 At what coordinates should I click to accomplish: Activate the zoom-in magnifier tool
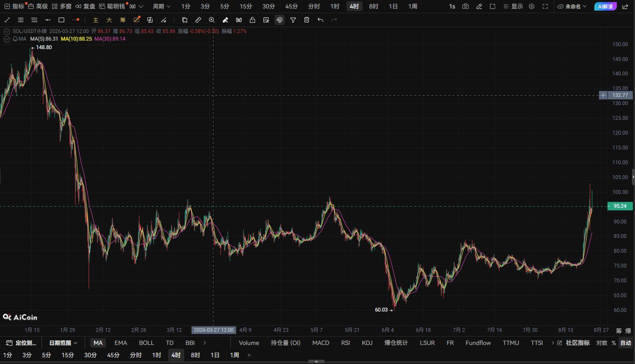click(x=212, y=20)
